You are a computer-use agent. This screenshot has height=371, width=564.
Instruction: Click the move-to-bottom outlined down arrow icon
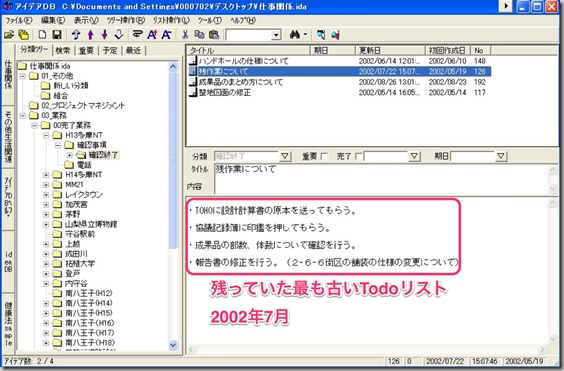point(119,35)
